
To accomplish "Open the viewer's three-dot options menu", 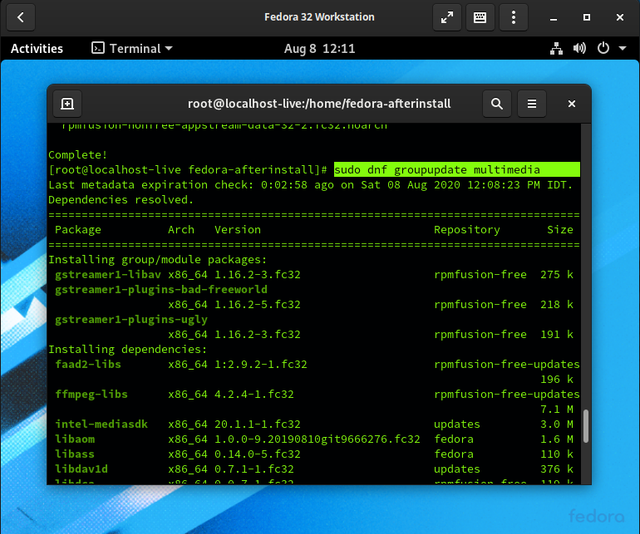I will click(513, 17).
